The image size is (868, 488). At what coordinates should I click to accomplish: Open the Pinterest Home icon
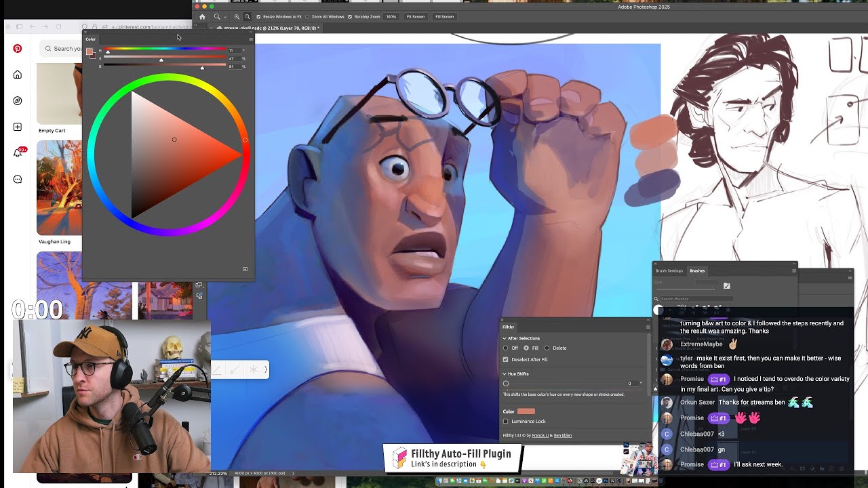click(x=18, y=75)
